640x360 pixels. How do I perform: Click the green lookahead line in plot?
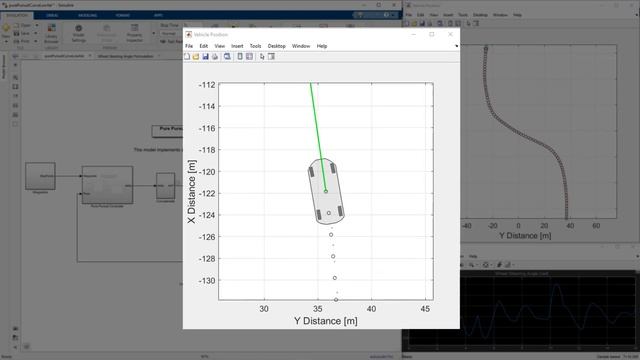click(318, 137)
